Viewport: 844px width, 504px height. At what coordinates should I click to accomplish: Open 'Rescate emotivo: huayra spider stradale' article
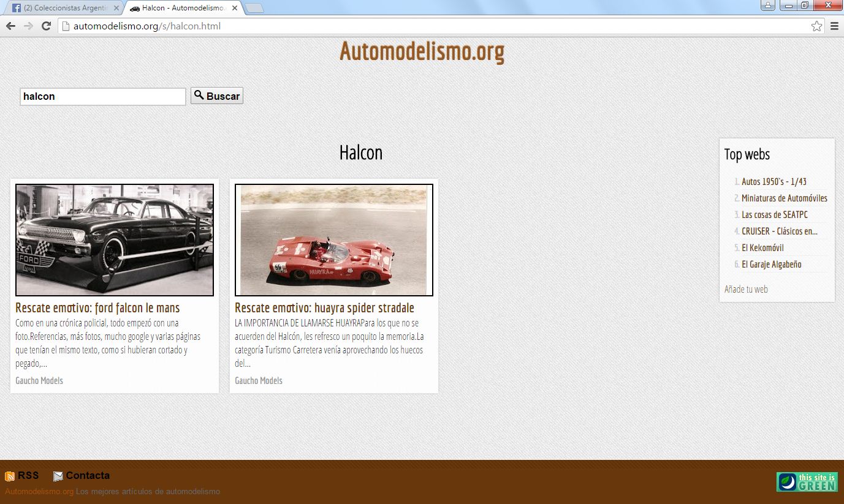click(x=324, y=307)
